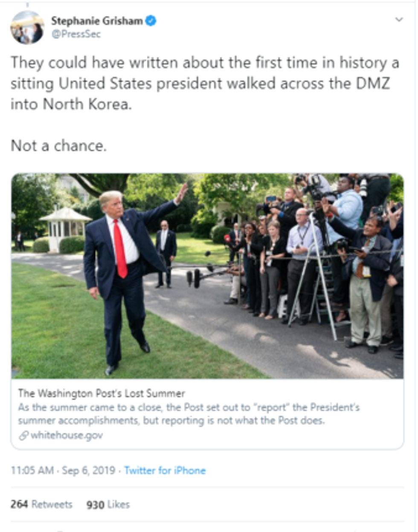Open The Washington Post's Lost Summer headline
Image resolution: width=418 pixels, height=532 pixels.
click(102, 393)
